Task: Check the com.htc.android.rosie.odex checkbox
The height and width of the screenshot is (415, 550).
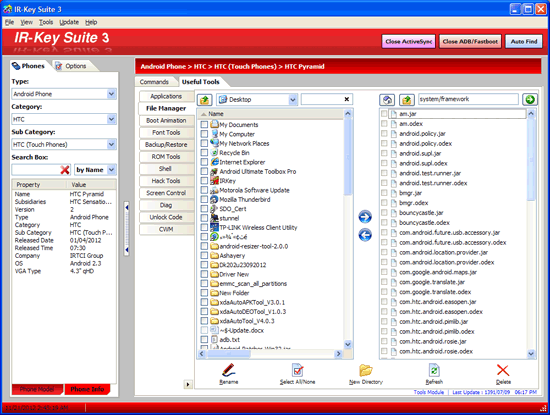Action: [384, 351]
